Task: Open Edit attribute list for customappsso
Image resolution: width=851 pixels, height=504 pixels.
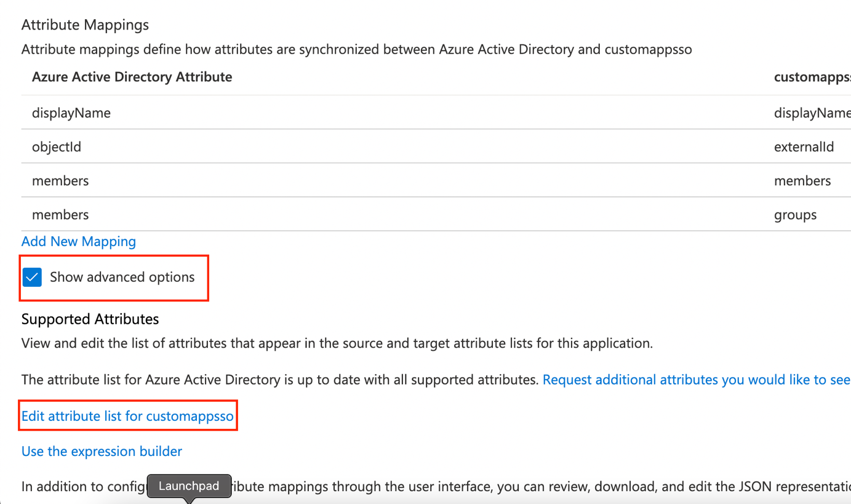Action: tap(127, 416)
